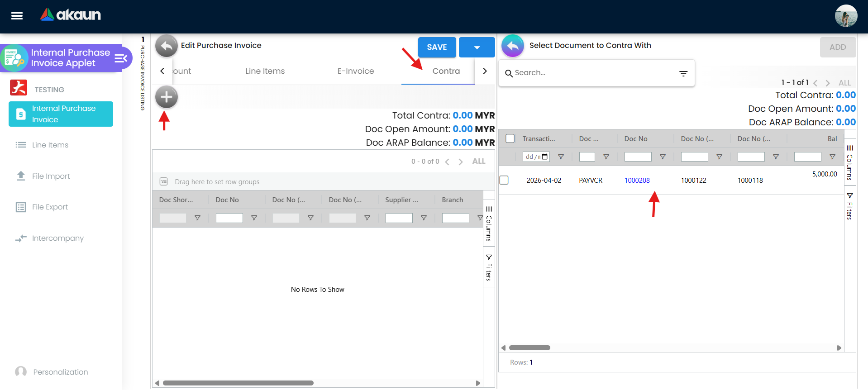Click the left grid horizontal scrollbar
The image size is (868, 390).
click(238, 383)
